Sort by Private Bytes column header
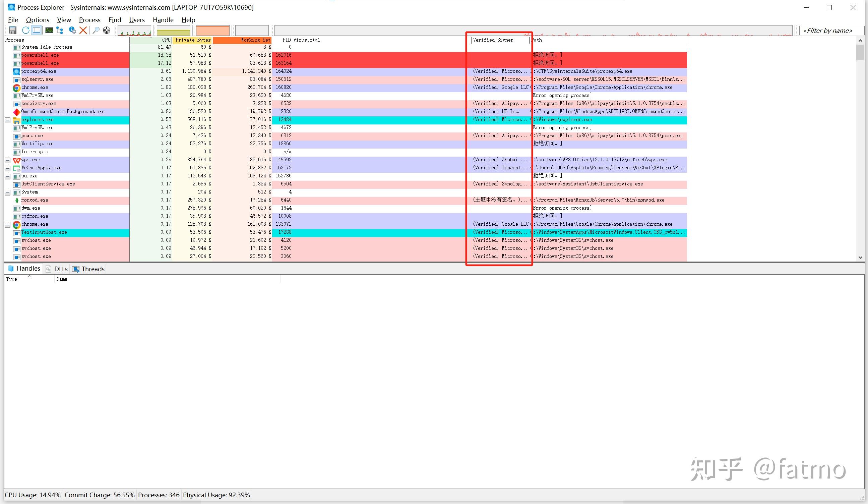The width and height of the screenshot is (868, 504). [x=192, y=40]
